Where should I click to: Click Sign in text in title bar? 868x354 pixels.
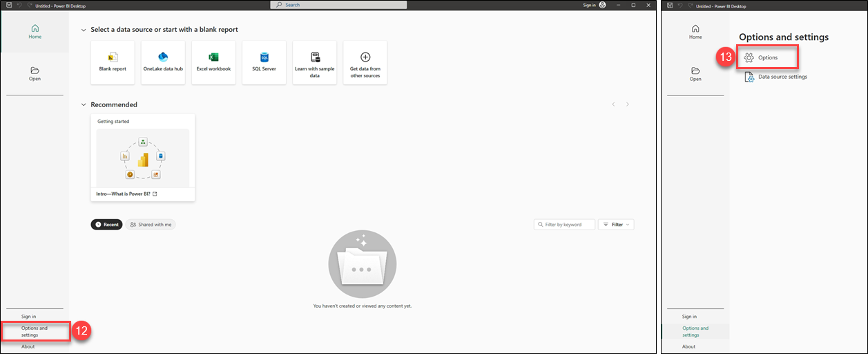tap(589, 5)
